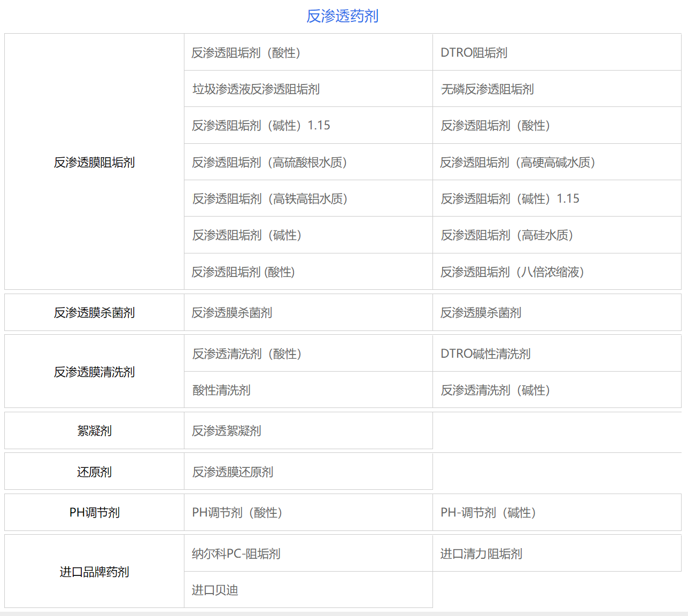Click 反渗透阻垢剂（高硅水质）

506,235
